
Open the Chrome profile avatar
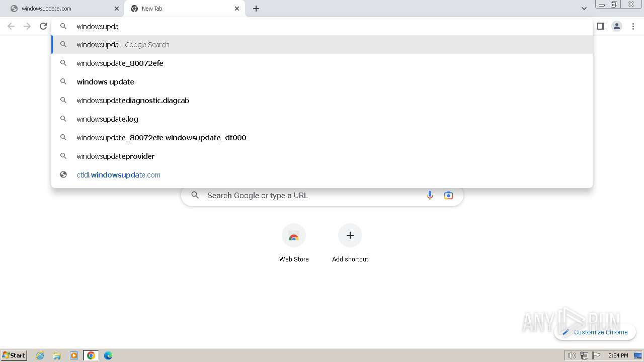pos(617,26)
